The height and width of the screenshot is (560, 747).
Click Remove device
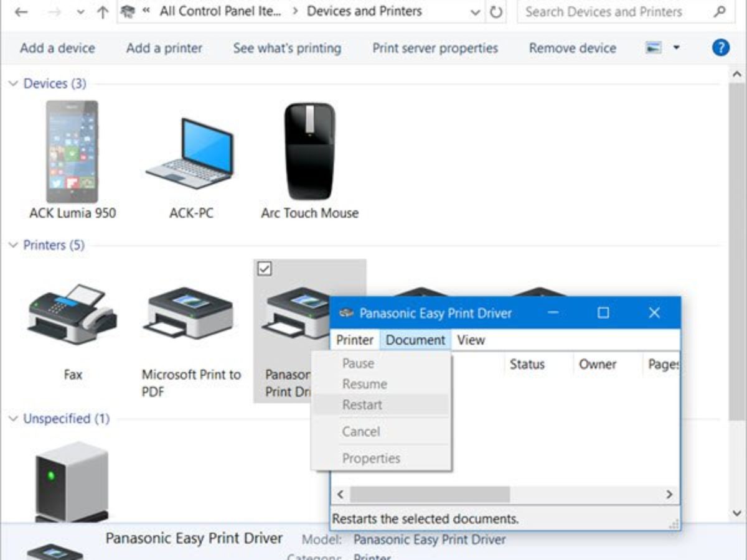coord(573,48)
